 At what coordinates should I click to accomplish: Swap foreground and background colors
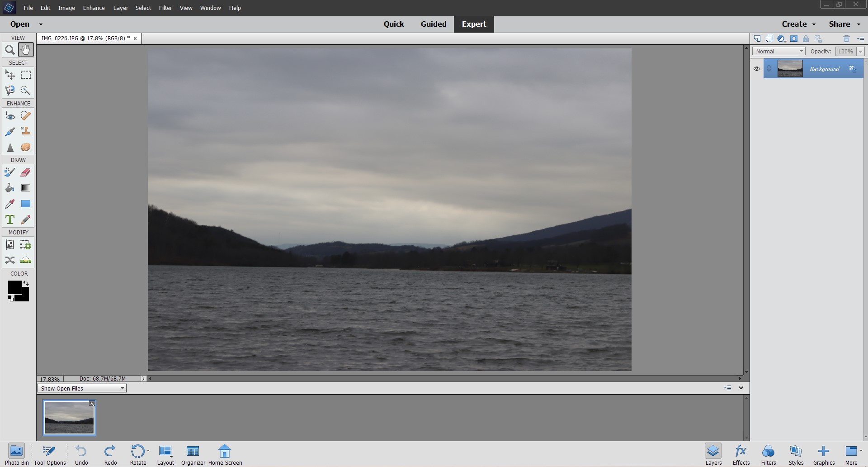click(x=26, y=283)
